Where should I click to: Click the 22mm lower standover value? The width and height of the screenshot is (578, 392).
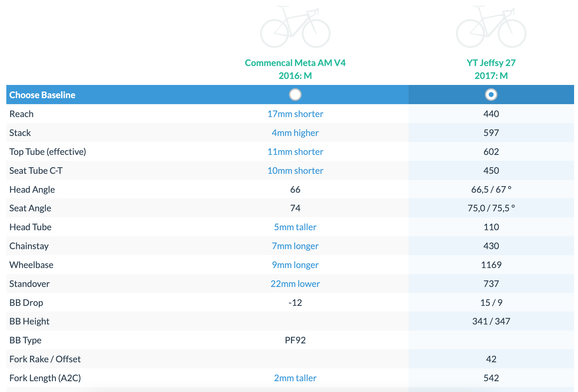[295, 284]
